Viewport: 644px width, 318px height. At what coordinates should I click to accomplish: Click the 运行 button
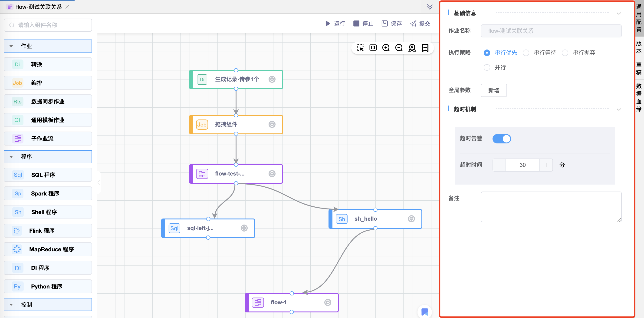point(335,23)
